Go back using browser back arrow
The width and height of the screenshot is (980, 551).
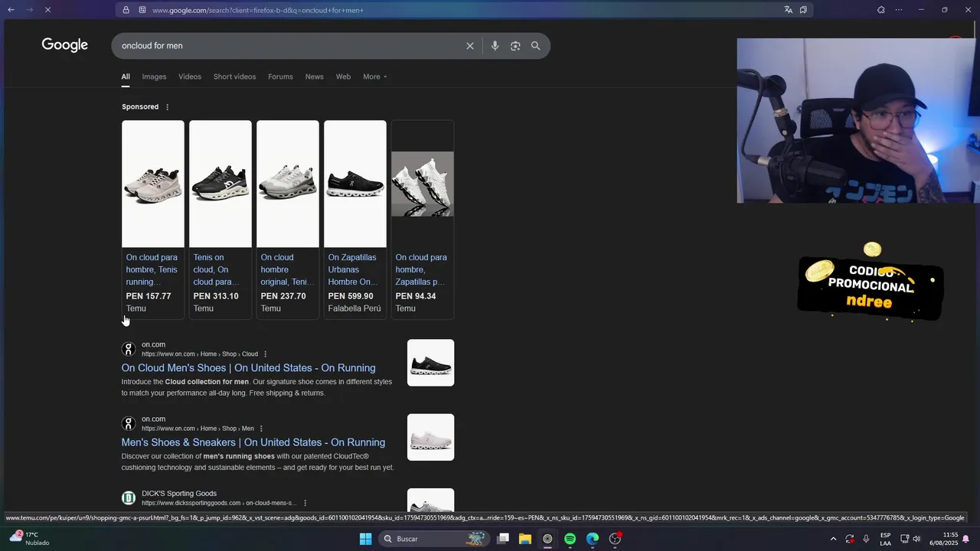point(11,10)
